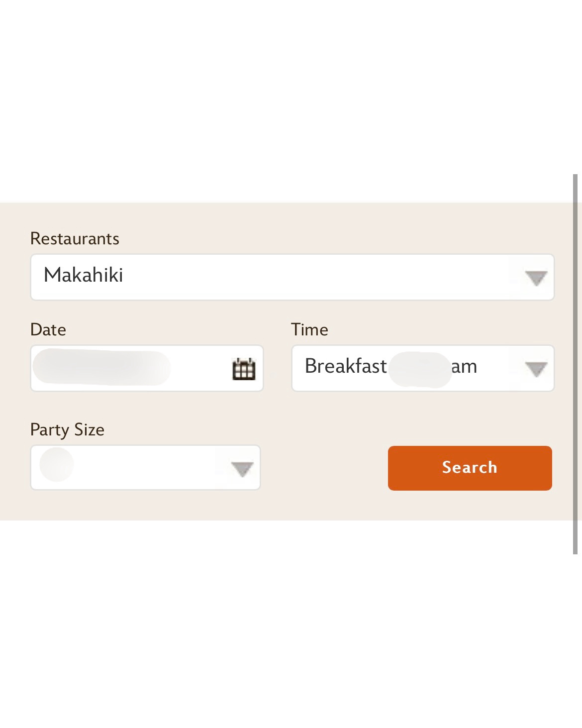The height and width of the screenshot is (728, 582).
Task: Click the Party Size label
Action: click(67, 430)
